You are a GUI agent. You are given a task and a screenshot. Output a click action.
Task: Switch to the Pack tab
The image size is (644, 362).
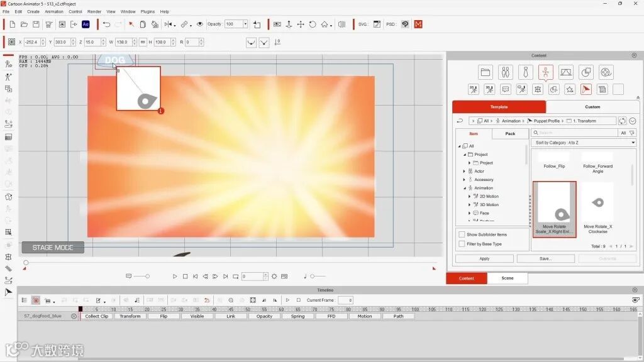tap(510, 133)
